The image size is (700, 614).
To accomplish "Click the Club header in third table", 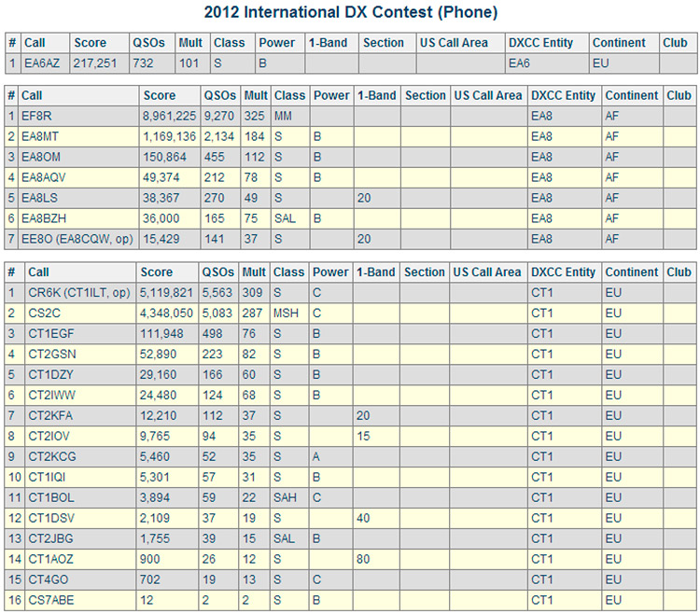I will pyautogui.click(x=679, y=272).
